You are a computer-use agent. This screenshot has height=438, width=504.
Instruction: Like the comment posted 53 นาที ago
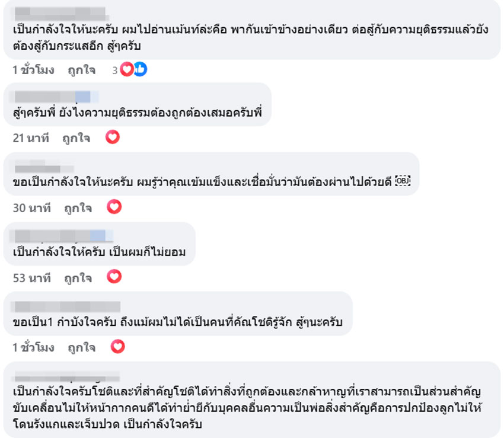(x=78, y=277)
